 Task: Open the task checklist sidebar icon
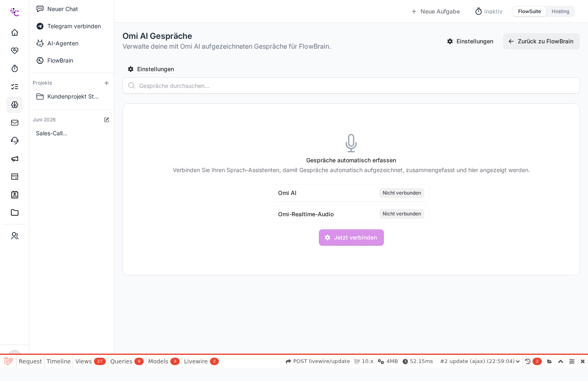[15, 86]
